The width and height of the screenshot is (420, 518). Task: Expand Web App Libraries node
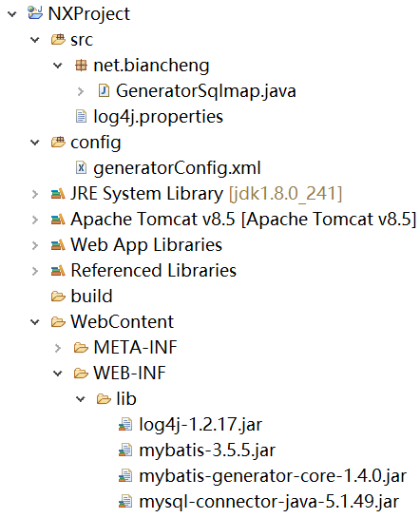[35, 245]
